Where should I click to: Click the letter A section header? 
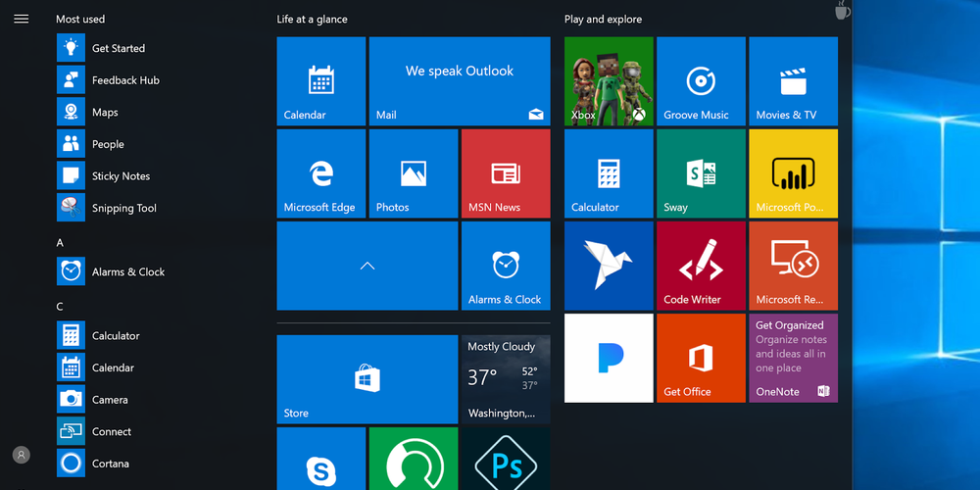60,242
